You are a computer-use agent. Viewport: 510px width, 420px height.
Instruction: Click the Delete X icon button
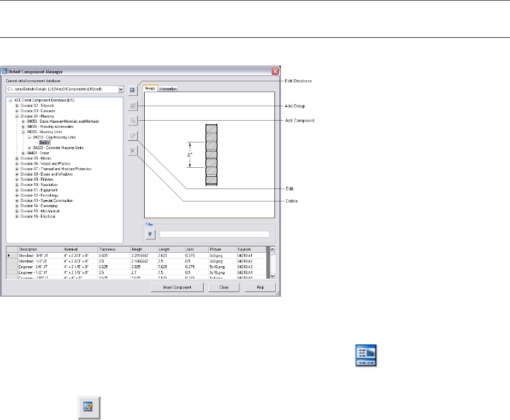pyautogui.click(x=133, y=151)
